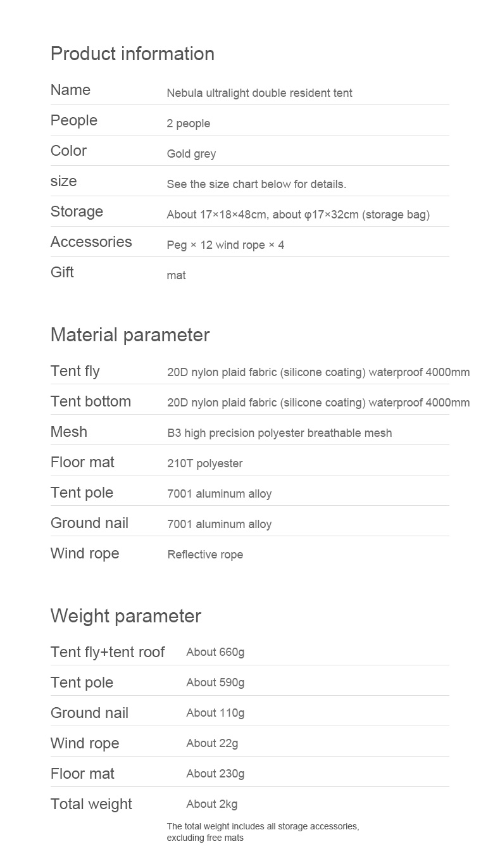Select the Tent fly fabric description

point(318,372)
